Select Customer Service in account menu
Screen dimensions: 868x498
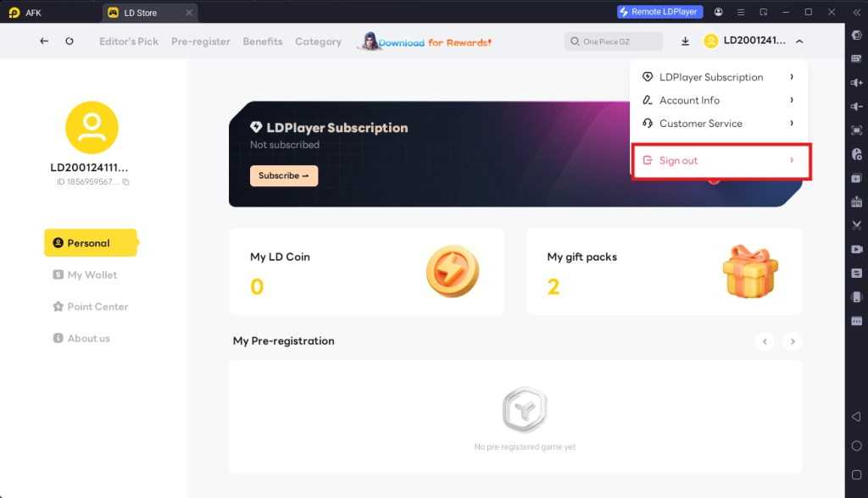tap(718, 124)
